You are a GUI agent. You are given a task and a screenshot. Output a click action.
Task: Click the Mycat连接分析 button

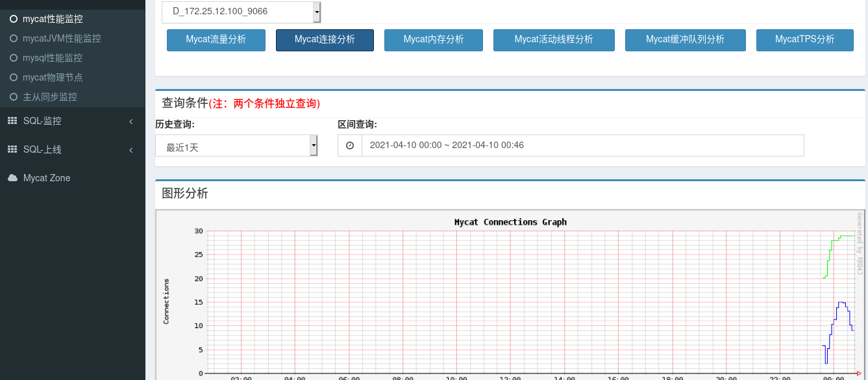pos(325,40)
